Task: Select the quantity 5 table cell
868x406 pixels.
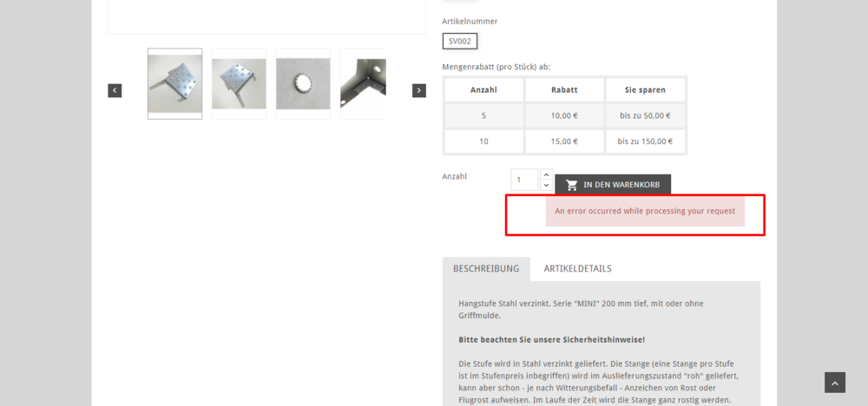Action: pos(483,115)
